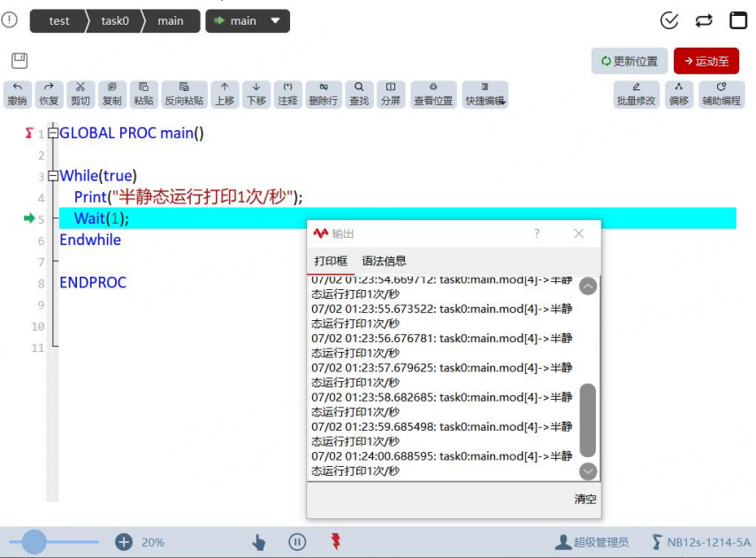Screen dimensions: 756x558
Task: Collapse the While(true) fold marker
Action: pos(53,176)
